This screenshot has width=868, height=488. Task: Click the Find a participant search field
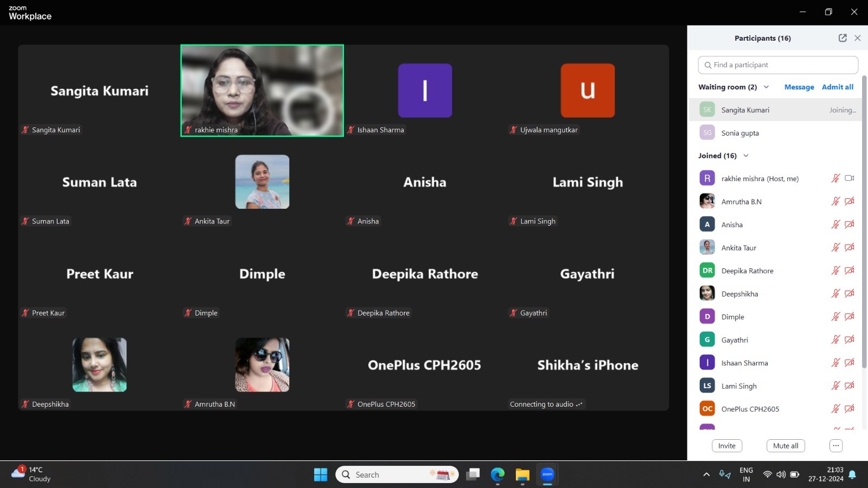777,65
